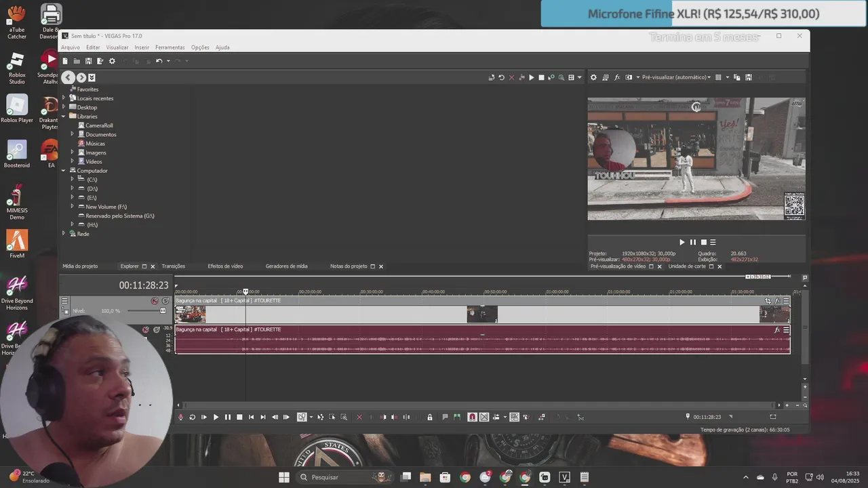Collapse the Libraries tree node
This screenshot has height=488, width=868.
click(x=64, y=116)
